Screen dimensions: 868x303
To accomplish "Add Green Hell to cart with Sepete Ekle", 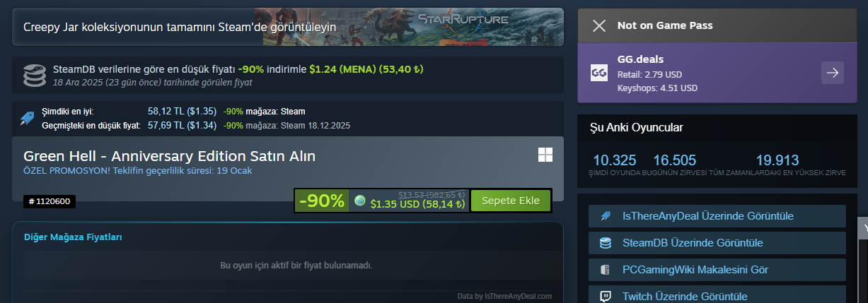I will 510,201.
